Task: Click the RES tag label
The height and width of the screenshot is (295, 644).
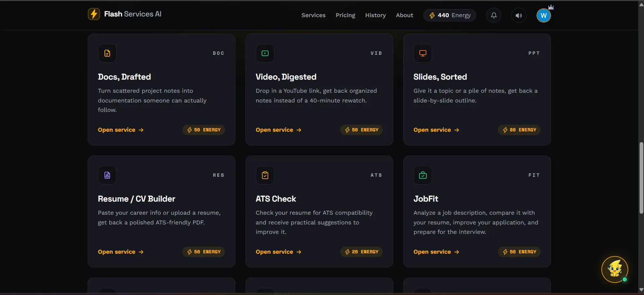Action: (218, 175)
